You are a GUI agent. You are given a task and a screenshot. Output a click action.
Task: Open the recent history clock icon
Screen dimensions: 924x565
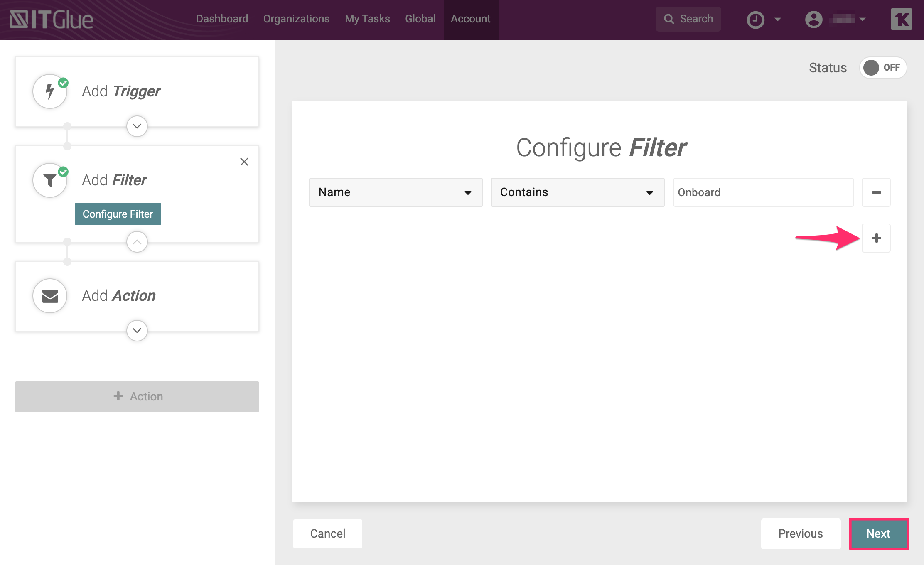coord(756,20)
